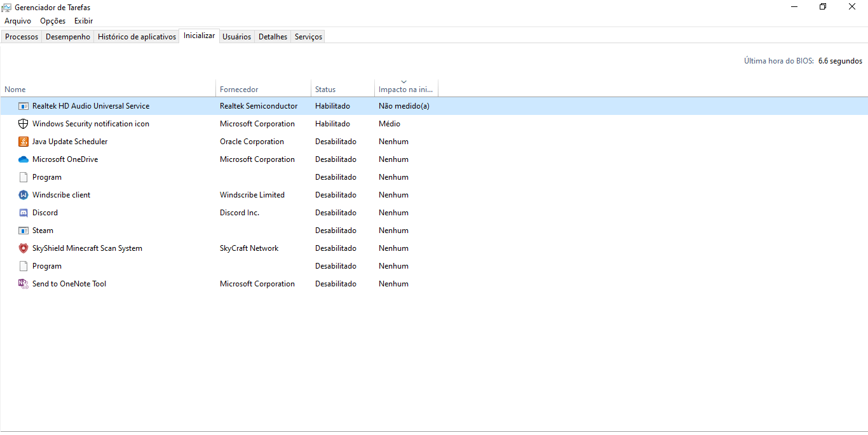This screenshot has height=435, width=868.
Task: Select the Windscribe client icon
Action: (24, 195)
